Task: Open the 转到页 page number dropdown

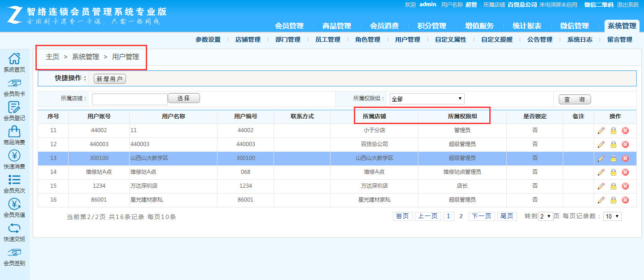Action: pyautogui.click(x=545, y=216)
